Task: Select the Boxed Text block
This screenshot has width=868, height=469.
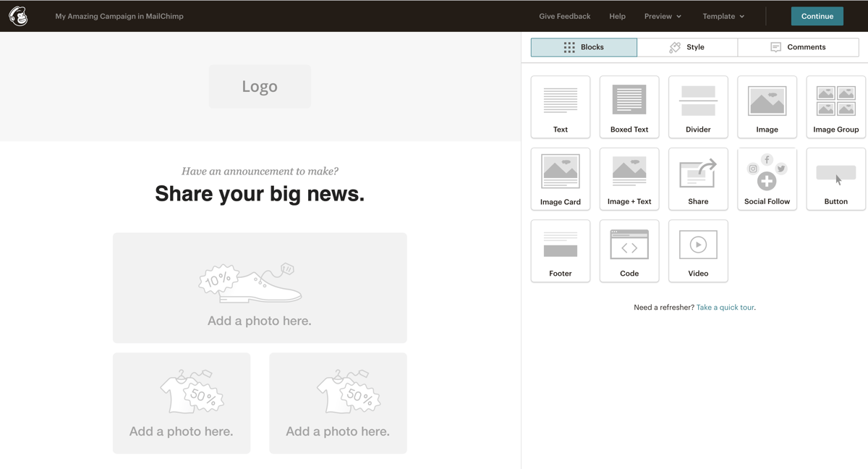Action: [x=629, y=107]
